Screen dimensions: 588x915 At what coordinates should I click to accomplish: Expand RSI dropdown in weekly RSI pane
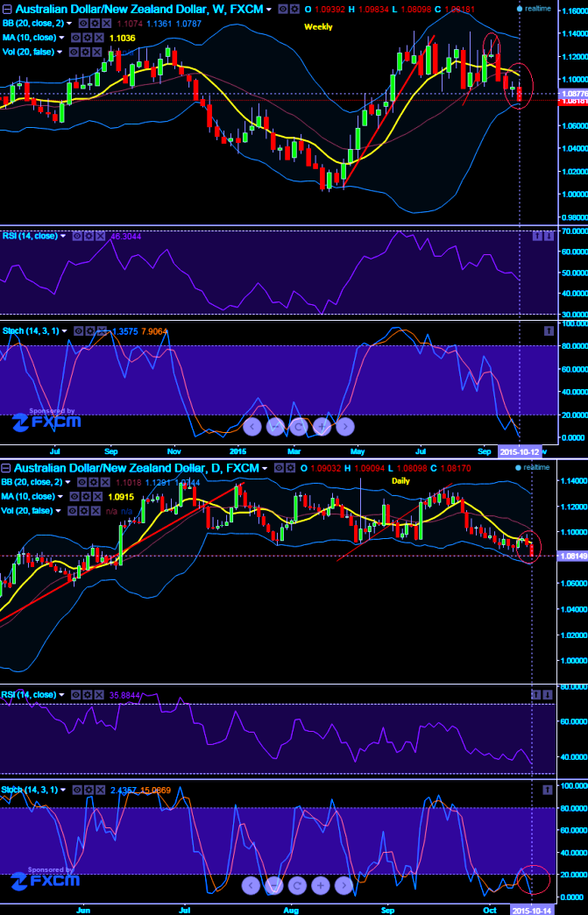click(x=63, y=237)
